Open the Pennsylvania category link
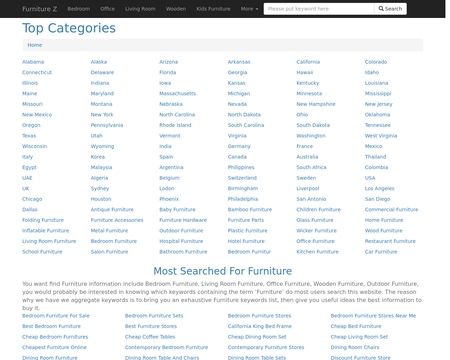The height and width of the screenshot is (360, 450). click(107, 125)
